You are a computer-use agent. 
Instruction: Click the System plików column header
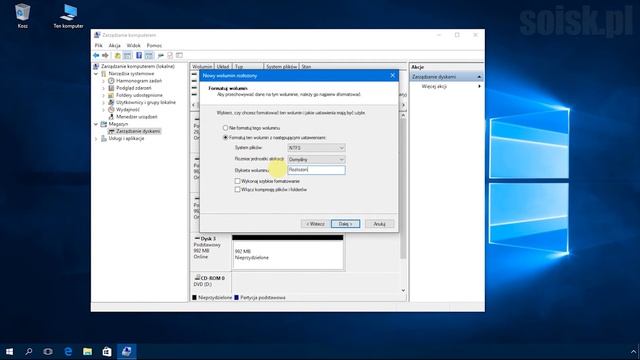point(281,67)
